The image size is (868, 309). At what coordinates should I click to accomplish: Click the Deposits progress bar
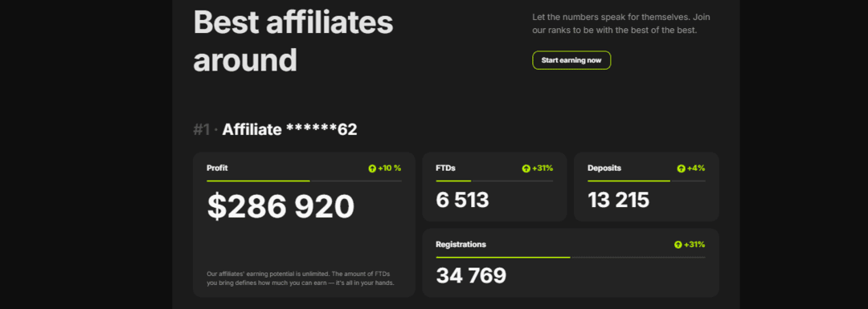[646, 181]
